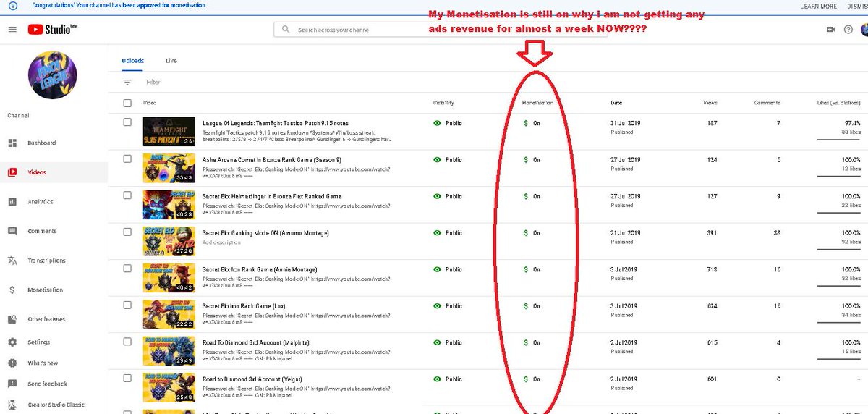The height and width of the screenshot is (414, 868).
Task: Open Creator Studio Classic in the sidebar
Action: click(54, 405)
